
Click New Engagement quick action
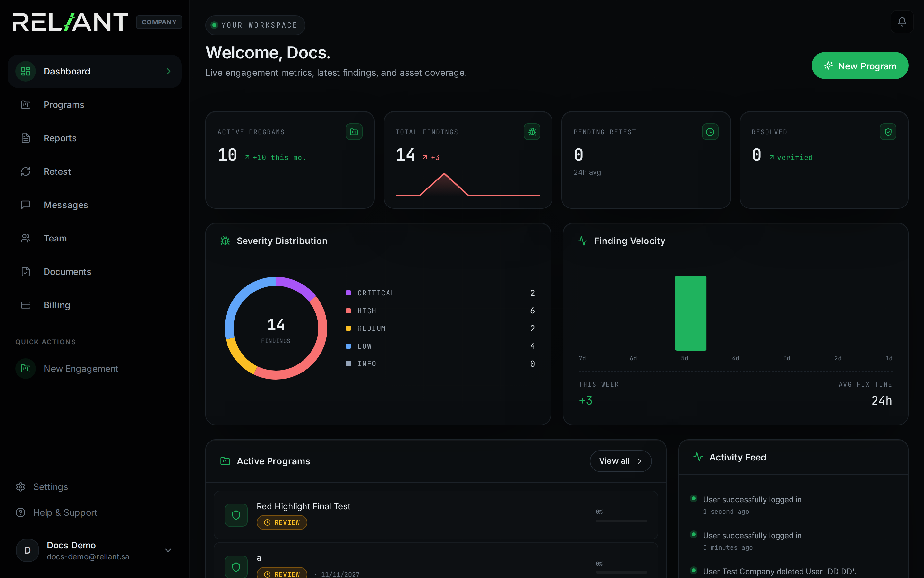click(94, 369)
